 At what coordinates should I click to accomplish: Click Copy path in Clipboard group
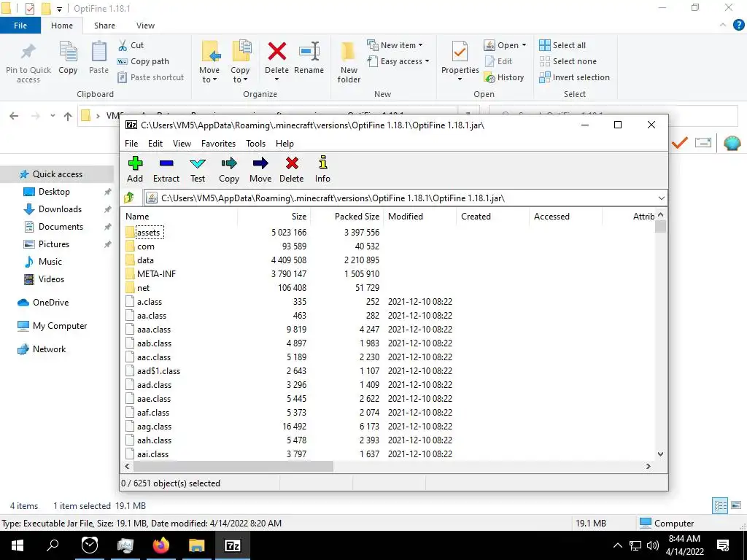click(144, 61)
